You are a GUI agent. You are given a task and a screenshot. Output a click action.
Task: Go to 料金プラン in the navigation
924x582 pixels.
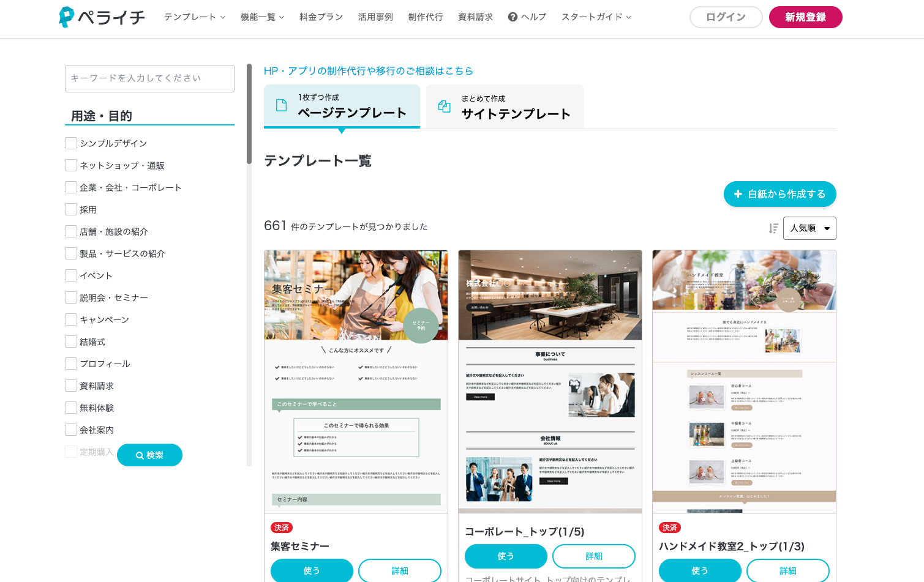pos(321,17)
